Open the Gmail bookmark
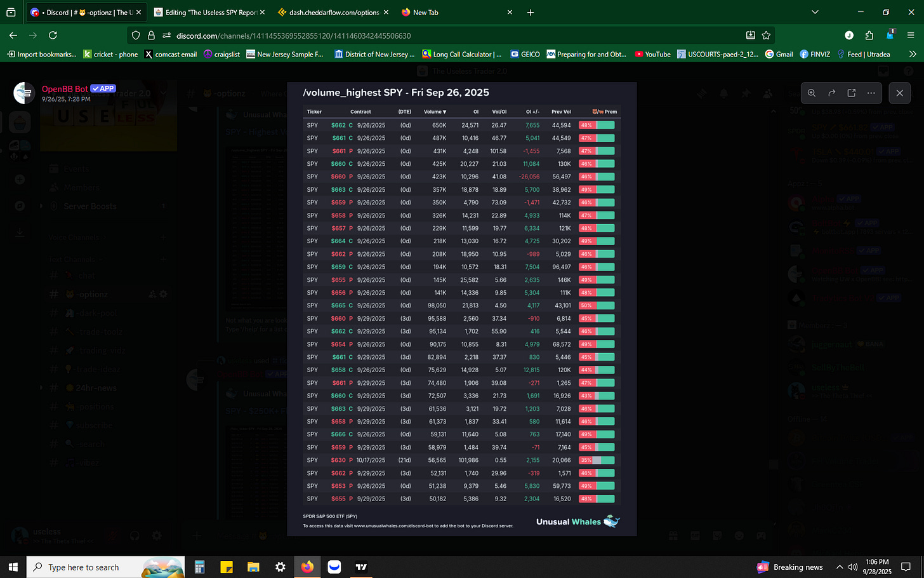The width and height of the screenshot is (924, 578). tap(779, 54)
